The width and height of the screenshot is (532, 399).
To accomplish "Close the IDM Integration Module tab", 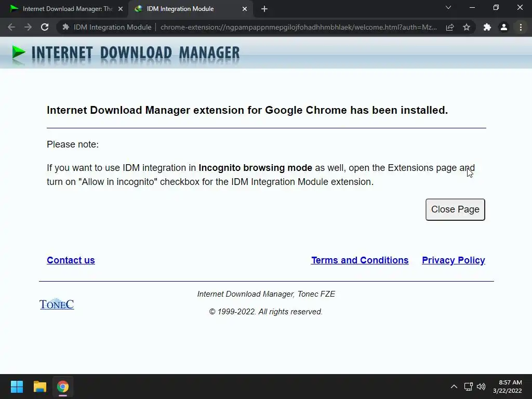I will [x=245, y=9].
